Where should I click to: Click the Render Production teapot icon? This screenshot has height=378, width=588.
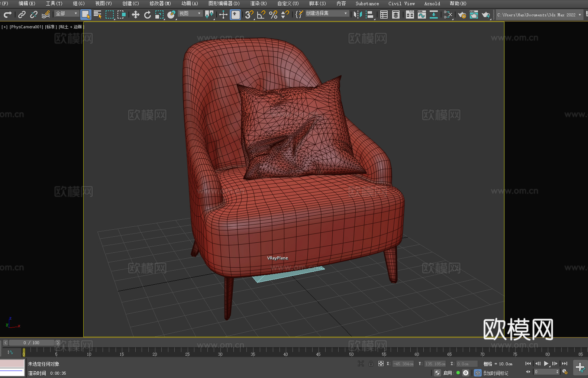486,14
